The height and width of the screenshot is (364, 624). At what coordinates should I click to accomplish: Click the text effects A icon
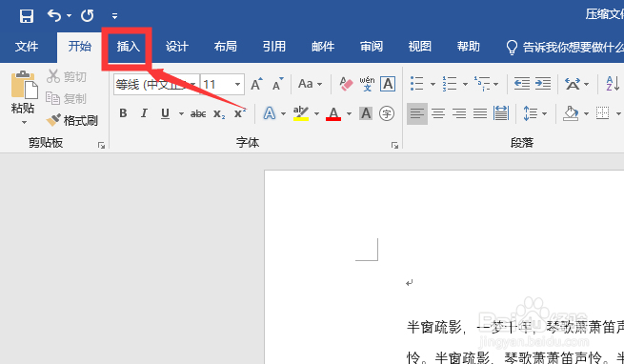coord(270,113)
